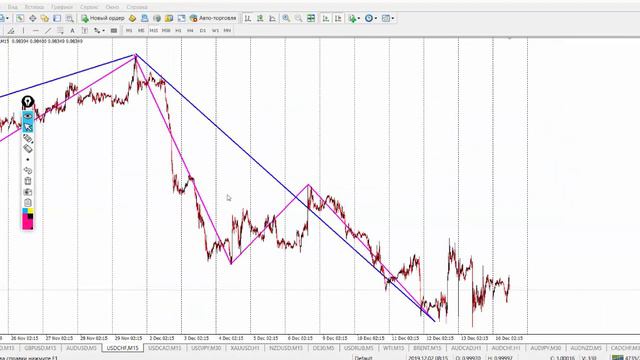Tile windows with the grid icon
The height and width of the screenshot is (360, 640).
point(311,18)
